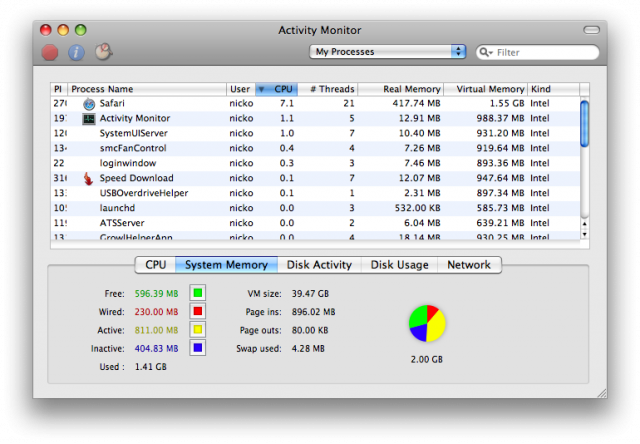Click the Used 1.41 GB value

(x=151, y=367)
